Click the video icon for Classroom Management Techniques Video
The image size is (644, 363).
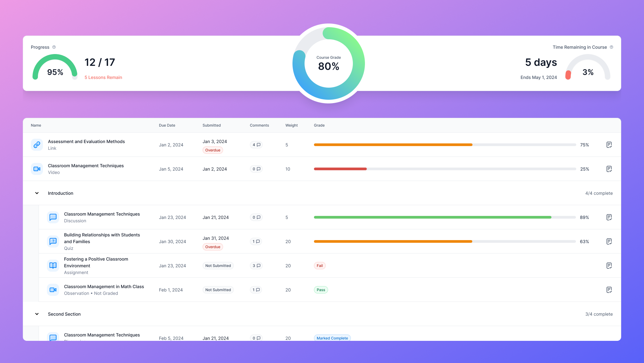click(x=37, y=169)
